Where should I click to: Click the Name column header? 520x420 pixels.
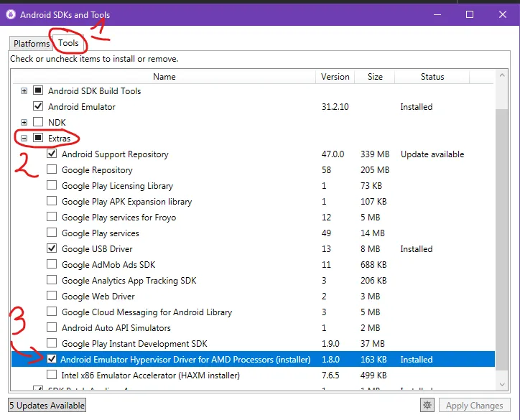coord(164,77)
